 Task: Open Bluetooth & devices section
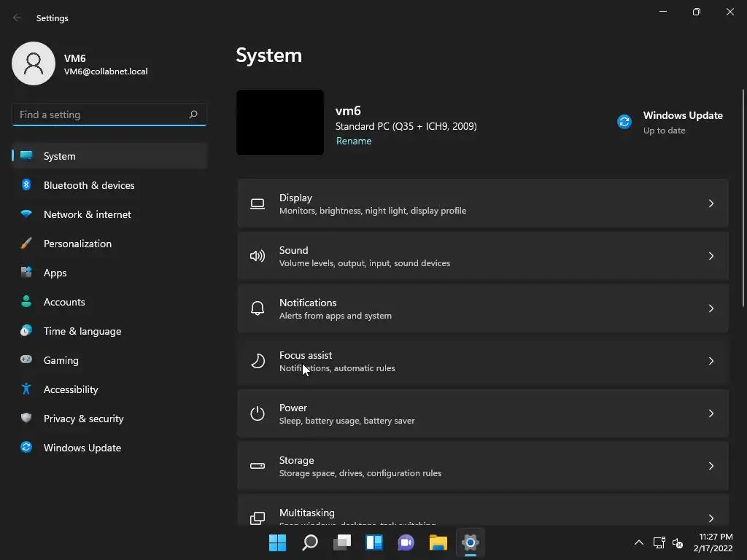109,185
